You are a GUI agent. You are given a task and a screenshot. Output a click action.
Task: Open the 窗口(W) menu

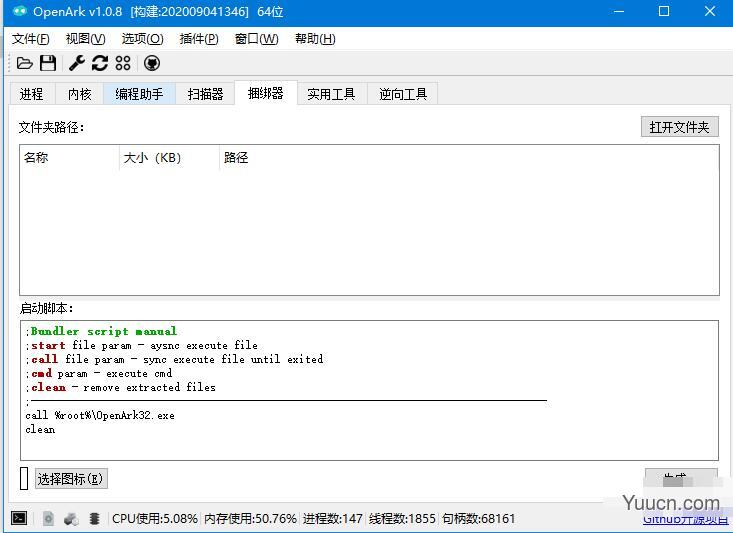coord(257,39)
